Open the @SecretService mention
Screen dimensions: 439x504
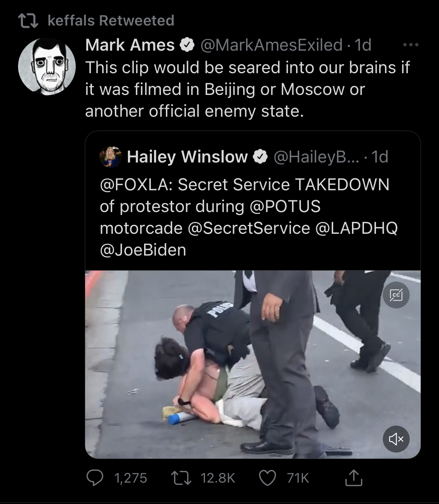248,228
